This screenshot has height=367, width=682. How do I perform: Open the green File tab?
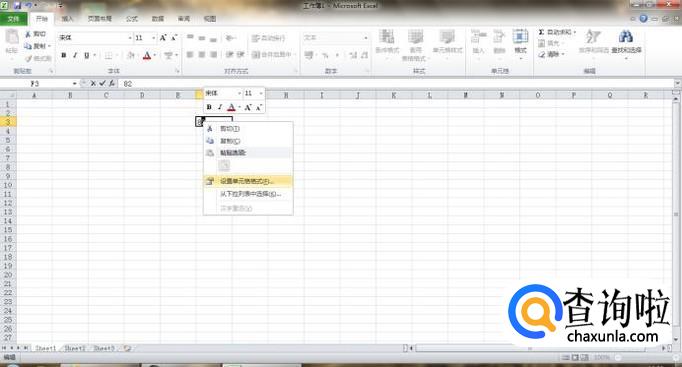[13, 19]
